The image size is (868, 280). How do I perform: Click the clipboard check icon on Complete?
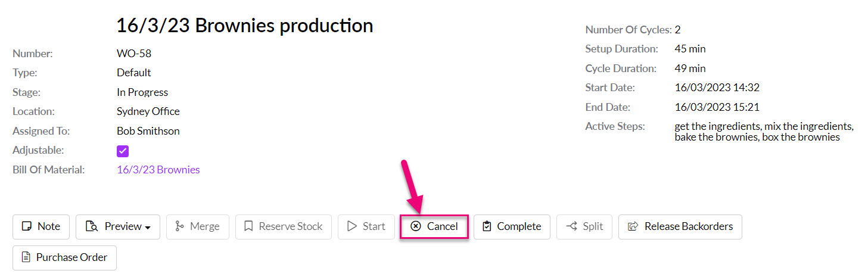[x=487, y=226]
